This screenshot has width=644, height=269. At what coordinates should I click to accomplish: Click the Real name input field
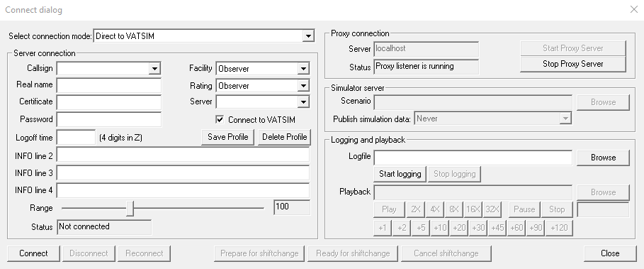109,85
